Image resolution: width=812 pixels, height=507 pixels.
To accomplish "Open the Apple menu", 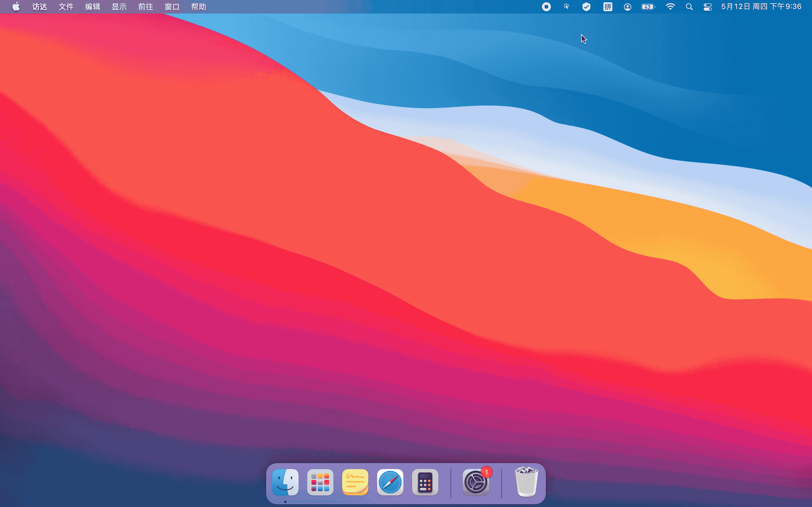I will [16, 7].
